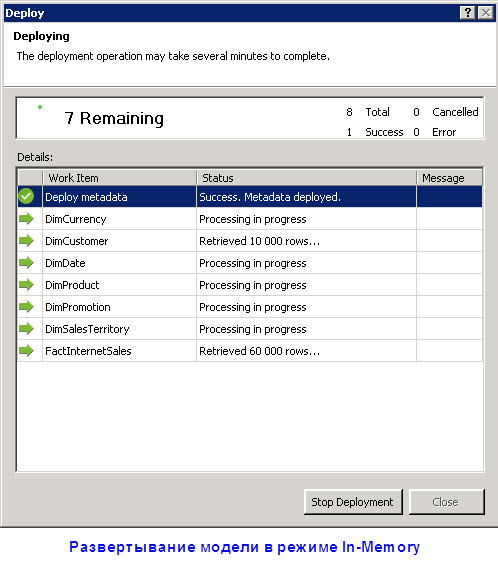Click the '7 Remaining' summary text

coord(114,118)
